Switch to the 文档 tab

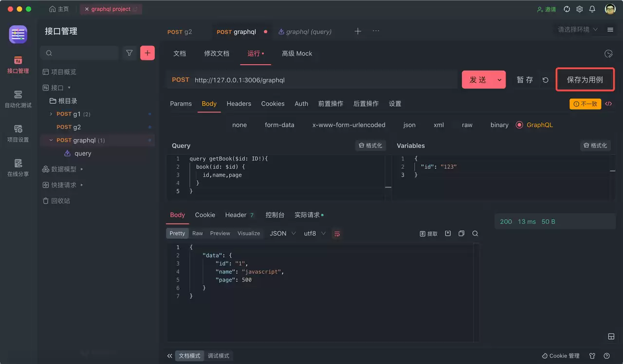tap(180, 54)
